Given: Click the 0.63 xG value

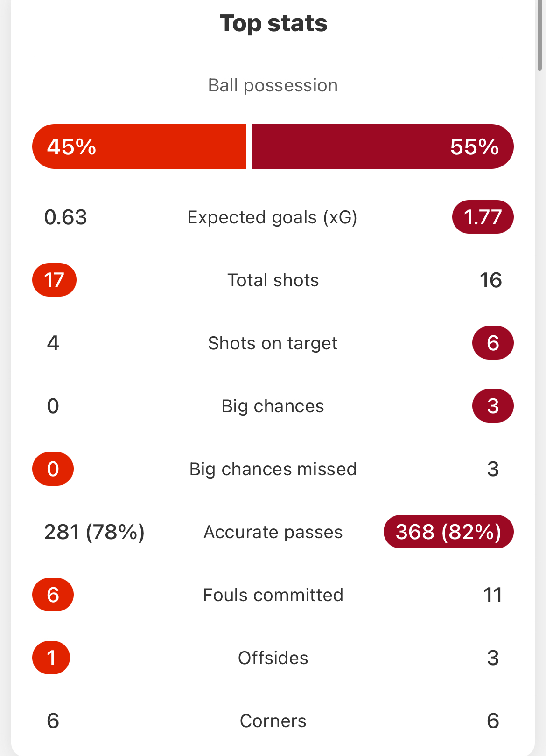Looking at the screenshot, I should [65, 217].
